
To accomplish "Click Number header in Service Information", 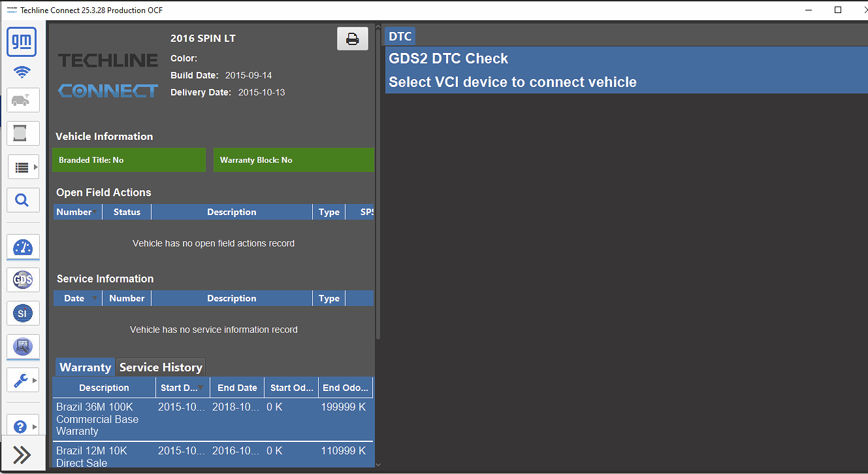I will 127,298.
